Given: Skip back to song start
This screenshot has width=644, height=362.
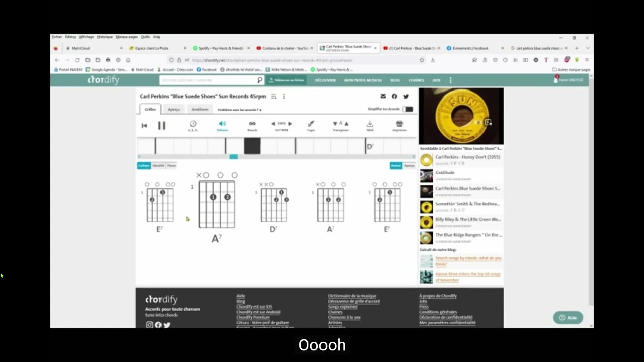Looking at the screenshot, I should click(x=144, y=126).
